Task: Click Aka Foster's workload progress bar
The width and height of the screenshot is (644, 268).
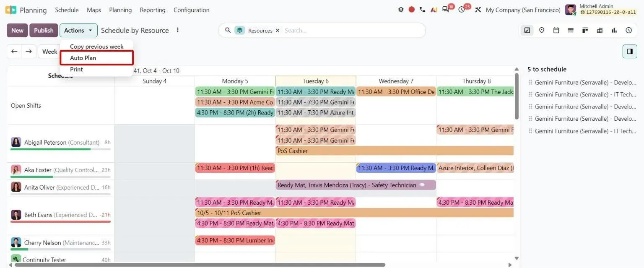Action: pos(61,177)
